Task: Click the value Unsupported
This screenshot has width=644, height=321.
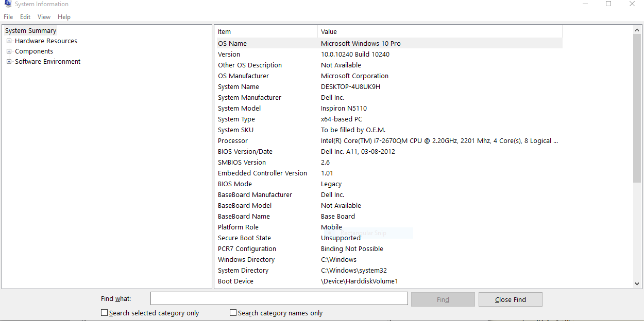Action: click(x=341, y=238)
